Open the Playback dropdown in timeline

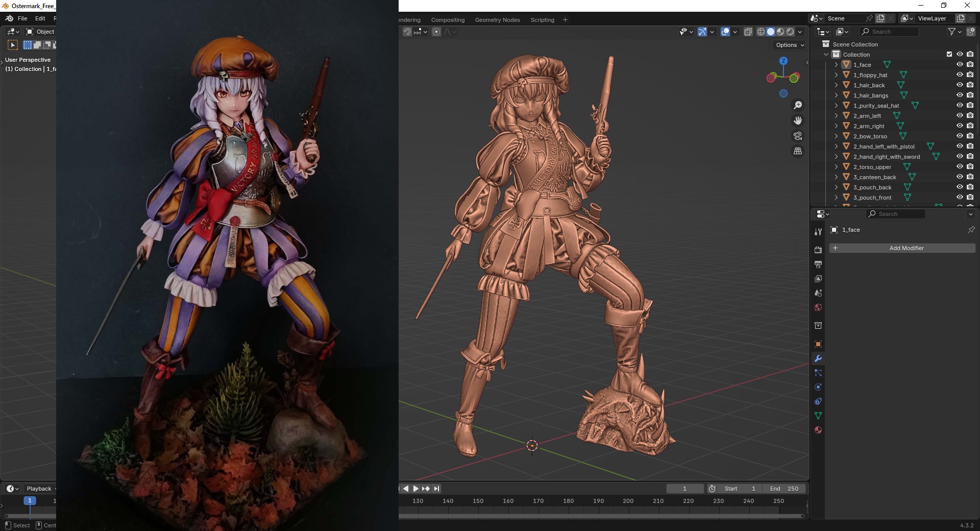[x=40, y=489]
